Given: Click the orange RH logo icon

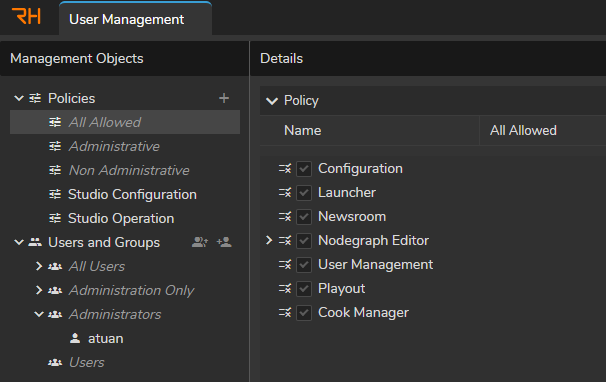Looking at the screenshot, I should [26, 16].
